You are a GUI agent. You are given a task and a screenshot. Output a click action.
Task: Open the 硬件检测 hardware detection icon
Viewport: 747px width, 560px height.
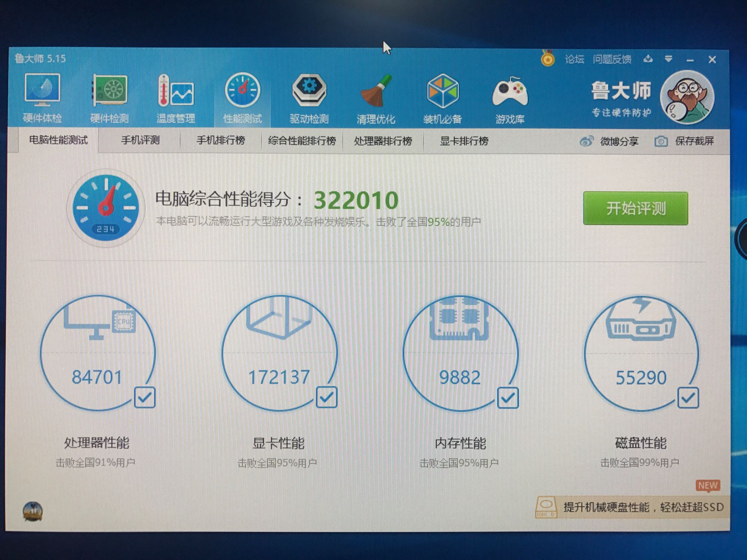[109, 90]
